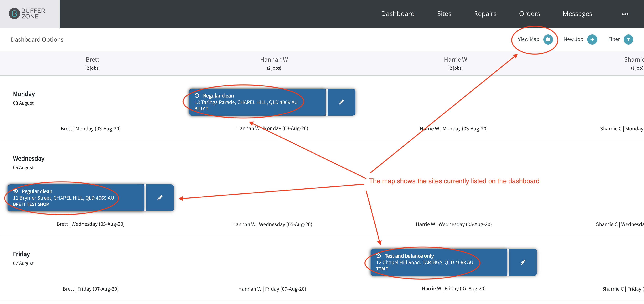Click the Dashboard Options label

click(x=37, y=39)
